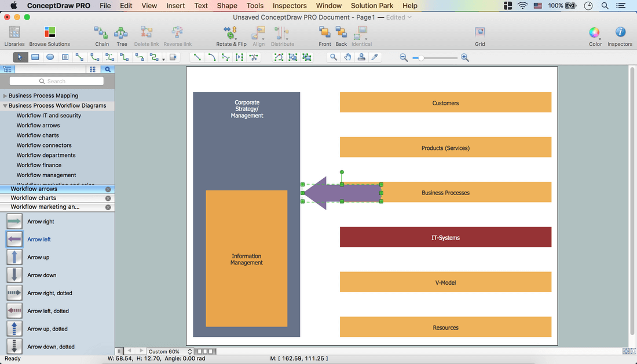Open the Shape menu
The height and width of the screenshot is (364, 637).
(227, 6)
